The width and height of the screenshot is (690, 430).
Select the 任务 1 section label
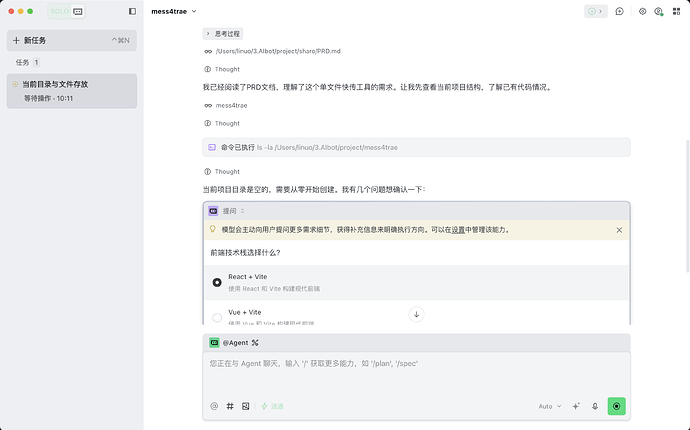pos(27,62)
